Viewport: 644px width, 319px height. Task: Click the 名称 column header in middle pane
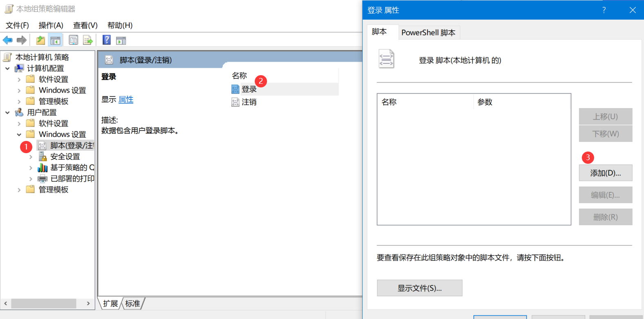tap(285, 76)
